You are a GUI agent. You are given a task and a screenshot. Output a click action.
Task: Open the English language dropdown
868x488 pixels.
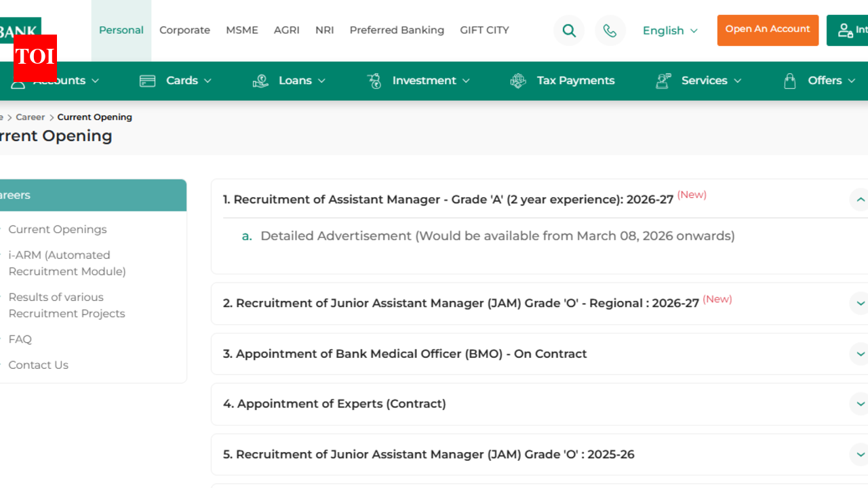pos(669,30)
